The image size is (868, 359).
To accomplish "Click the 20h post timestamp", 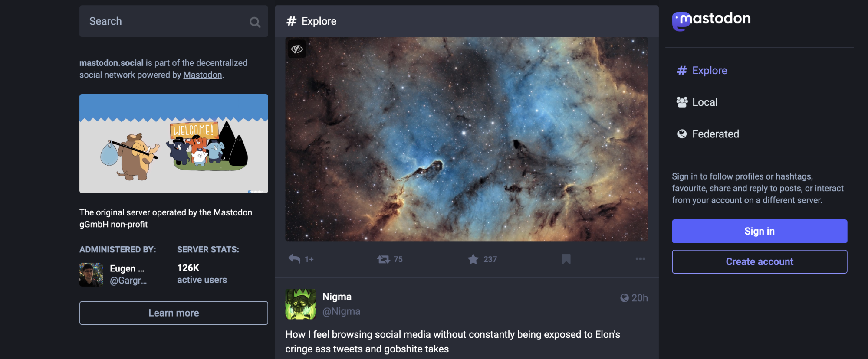I will coord(639,298).
